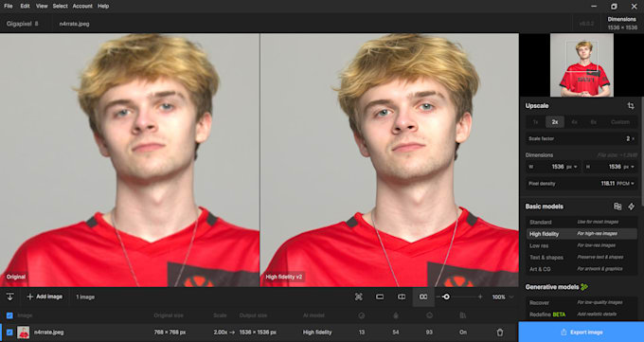Click the Export image button
Viewport: 644px width, 342px height.
(x=581, y=333)
